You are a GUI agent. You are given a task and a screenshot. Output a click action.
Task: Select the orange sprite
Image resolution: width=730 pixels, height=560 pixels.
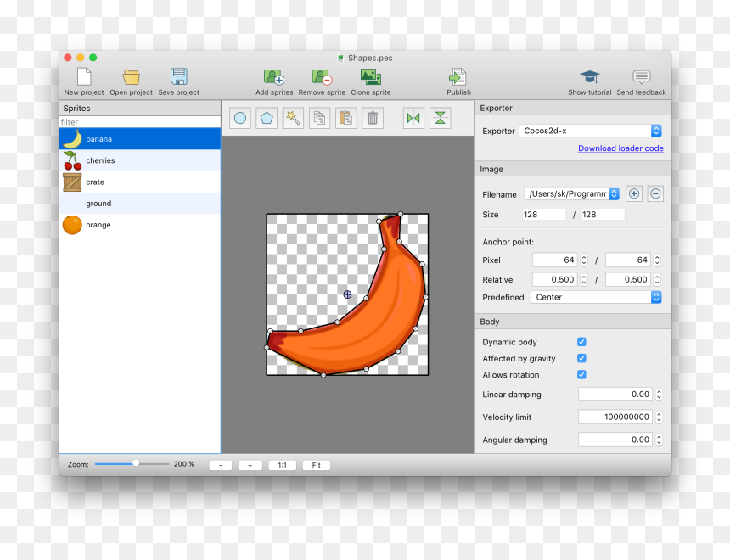click(x=140, y=224)
